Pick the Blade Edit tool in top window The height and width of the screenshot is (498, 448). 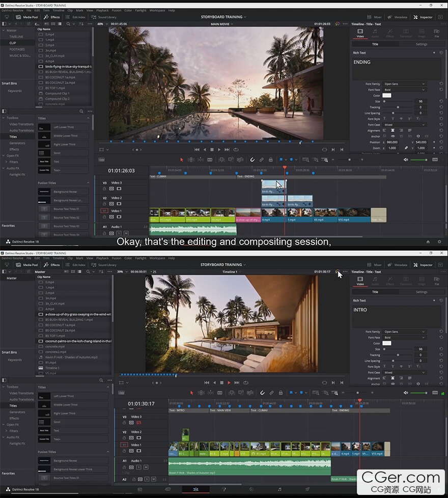point(210,160)
